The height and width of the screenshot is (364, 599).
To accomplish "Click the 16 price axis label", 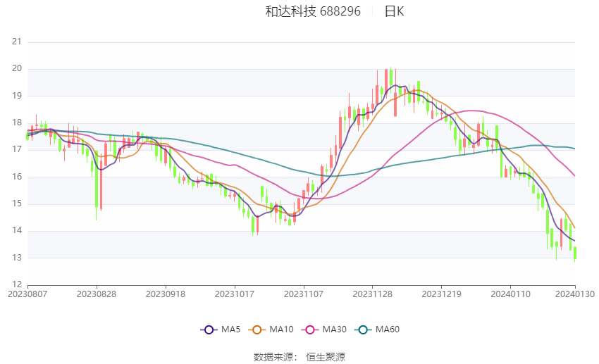I will (17, 177).
